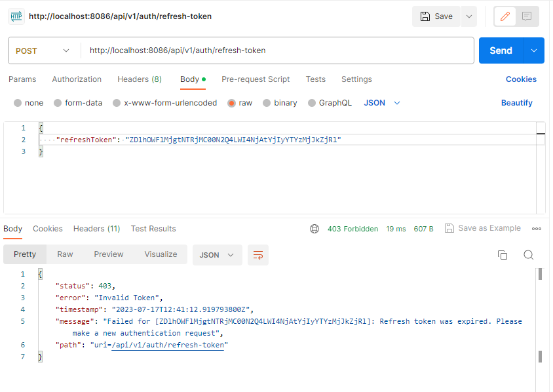Open the Headers (8) request tab
This screenshot has width=553, height=392.
[x=140, y=79]
